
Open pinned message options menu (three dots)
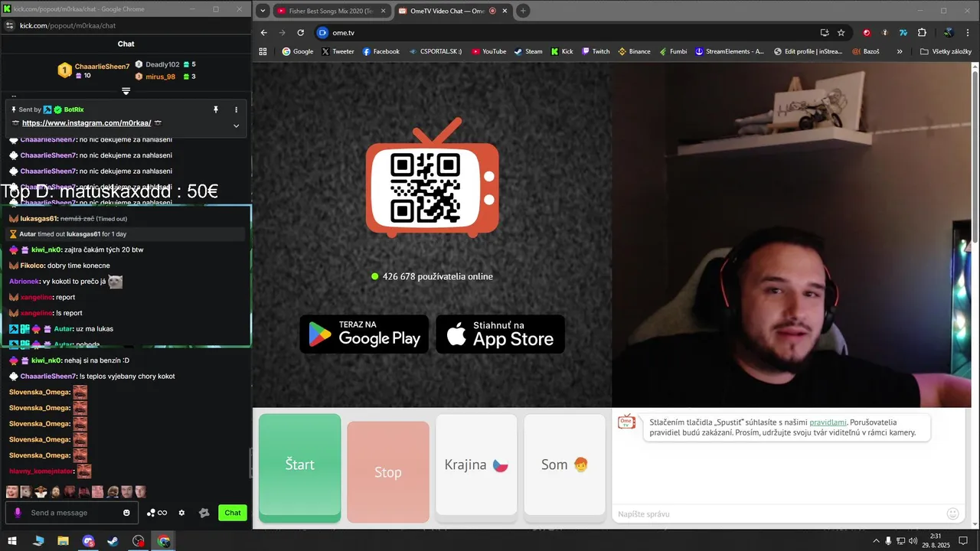pyautogui.click(x=236, y=109)
